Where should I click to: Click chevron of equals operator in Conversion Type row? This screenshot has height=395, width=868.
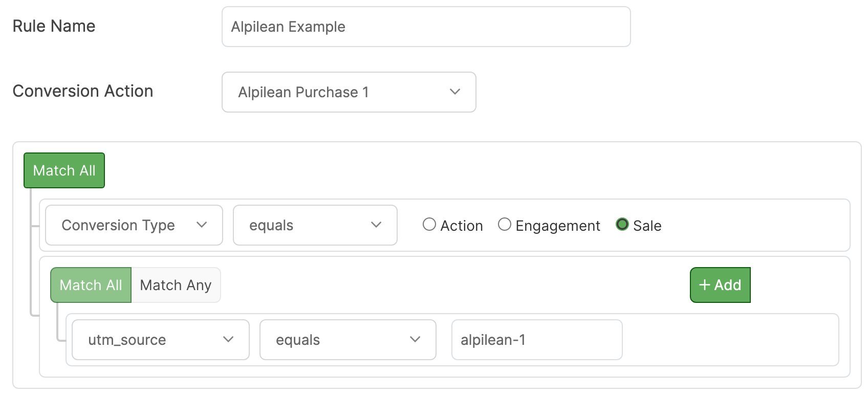[x=376, y=225]
